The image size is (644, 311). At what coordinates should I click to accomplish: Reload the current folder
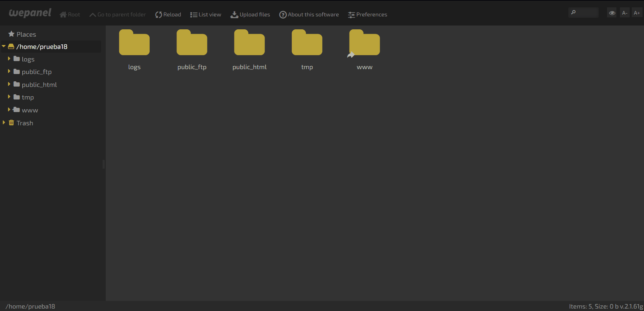point(168,15)
